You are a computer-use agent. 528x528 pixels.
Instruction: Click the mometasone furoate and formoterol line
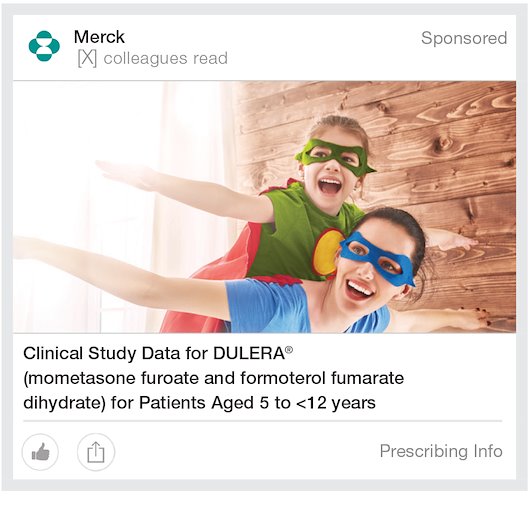point(213,378)
